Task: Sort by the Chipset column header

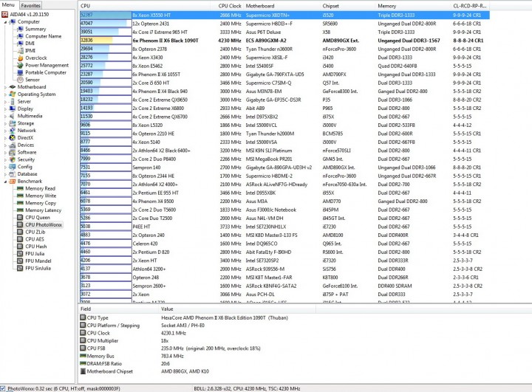Action: pyautogui.click(x=348, y=6)
